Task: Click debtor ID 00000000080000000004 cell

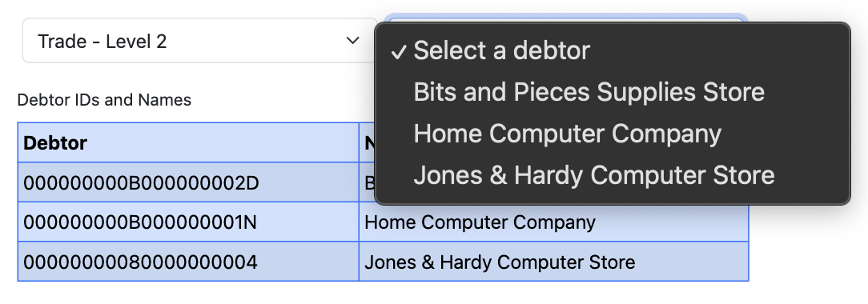Action: click(188, 262)
